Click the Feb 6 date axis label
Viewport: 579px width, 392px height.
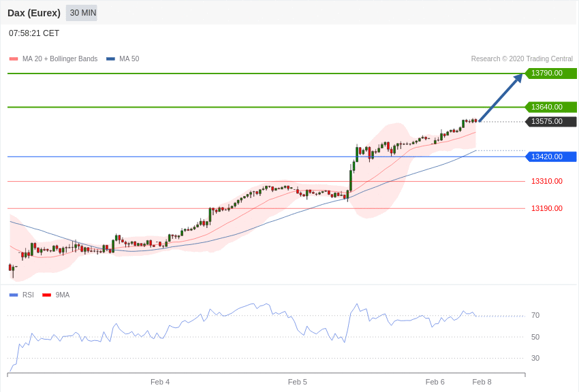pos(435,382)
